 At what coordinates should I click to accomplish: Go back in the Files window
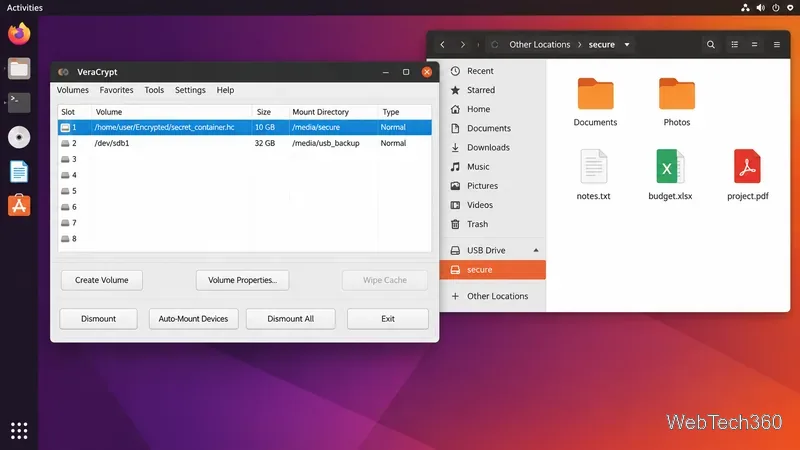(x=442, y=44)
